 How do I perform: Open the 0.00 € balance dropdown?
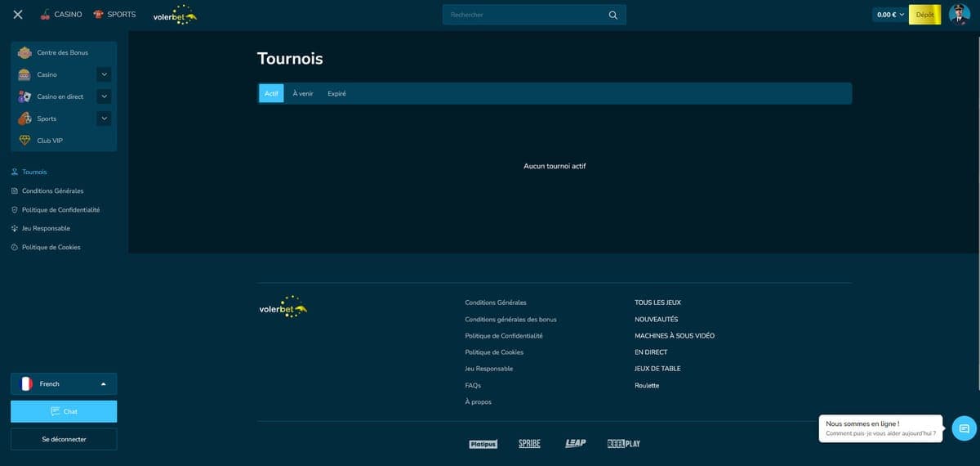(x=890, y=15)
